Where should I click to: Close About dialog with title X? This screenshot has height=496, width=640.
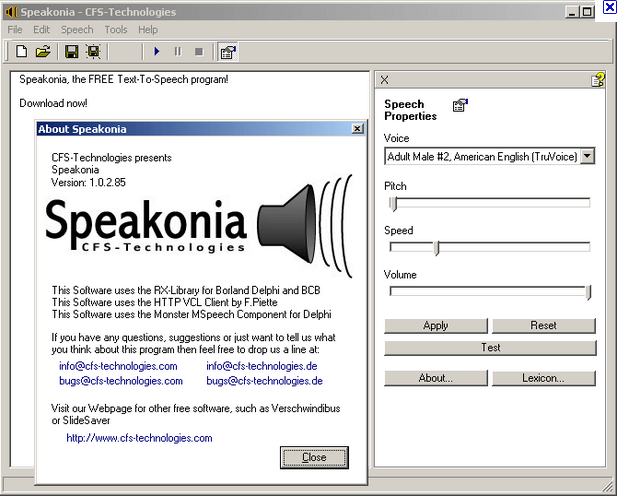click(357, 129)
